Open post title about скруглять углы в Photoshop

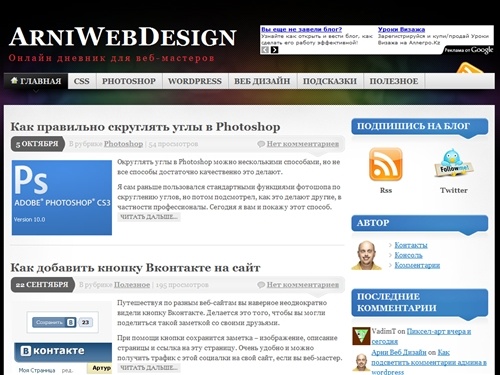(145, 127)
